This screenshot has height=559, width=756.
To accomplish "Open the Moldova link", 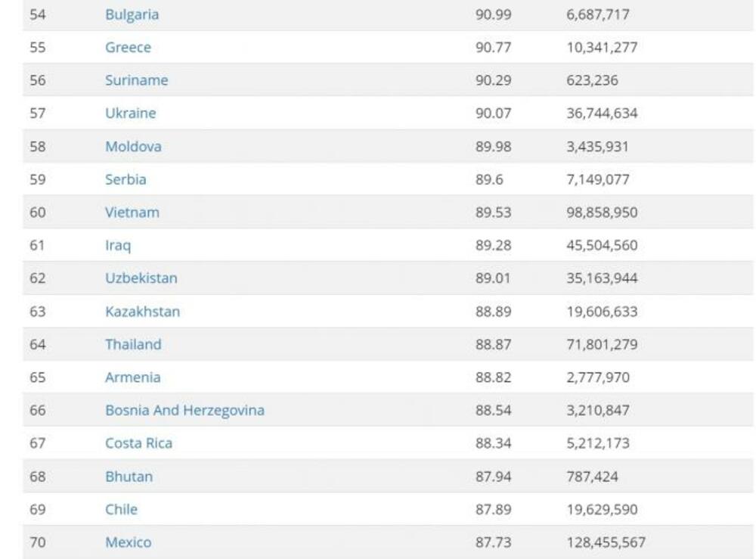I will click(x=133, y=147).
